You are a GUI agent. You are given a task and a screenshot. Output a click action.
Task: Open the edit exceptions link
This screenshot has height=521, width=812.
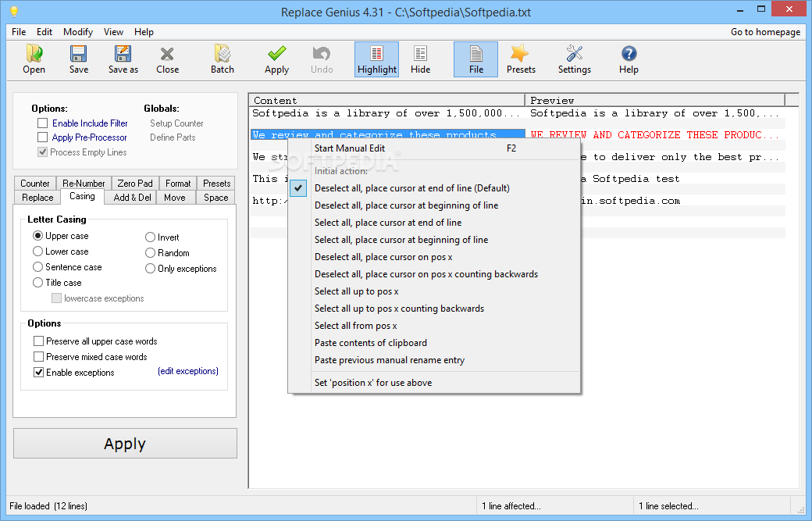[x=188, y=371]
